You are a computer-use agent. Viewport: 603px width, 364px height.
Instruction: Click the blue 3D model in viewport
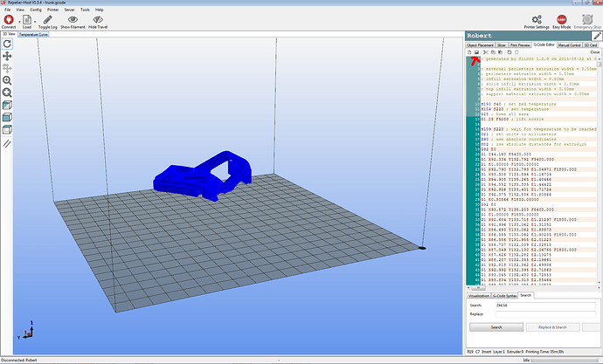(203, 175)
